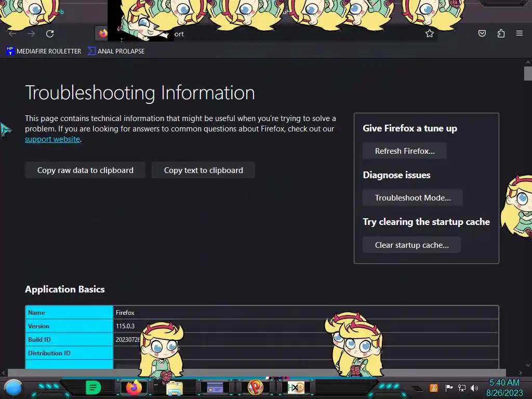Open the Firefox hamburger application menu

tap(520, 33)
